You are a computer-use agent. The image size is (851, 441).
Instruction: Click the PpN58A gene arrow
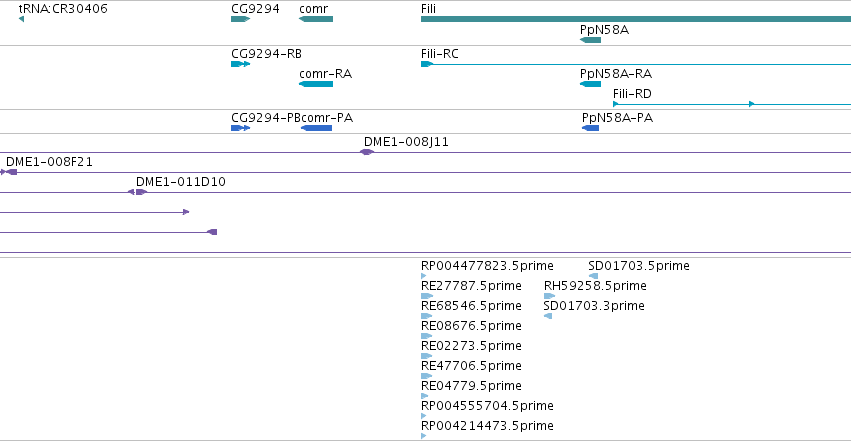point(590,40)
